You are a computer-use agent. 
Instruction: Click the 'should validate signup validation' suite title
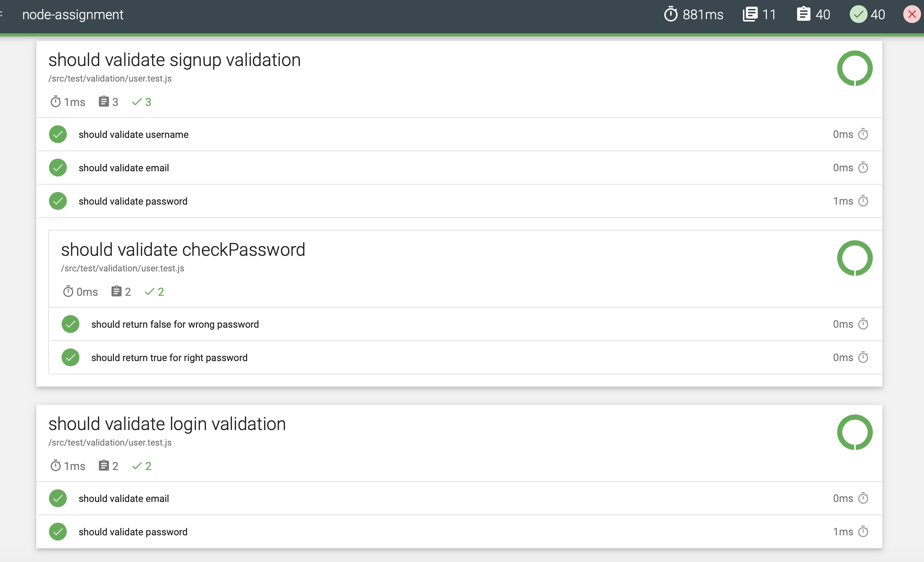174,60
